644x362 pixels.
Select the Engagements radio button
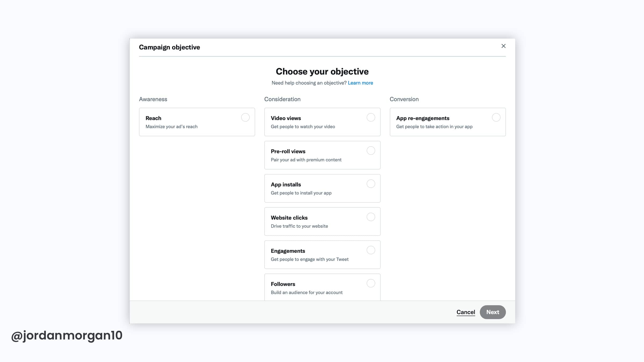tap(371, 250)
